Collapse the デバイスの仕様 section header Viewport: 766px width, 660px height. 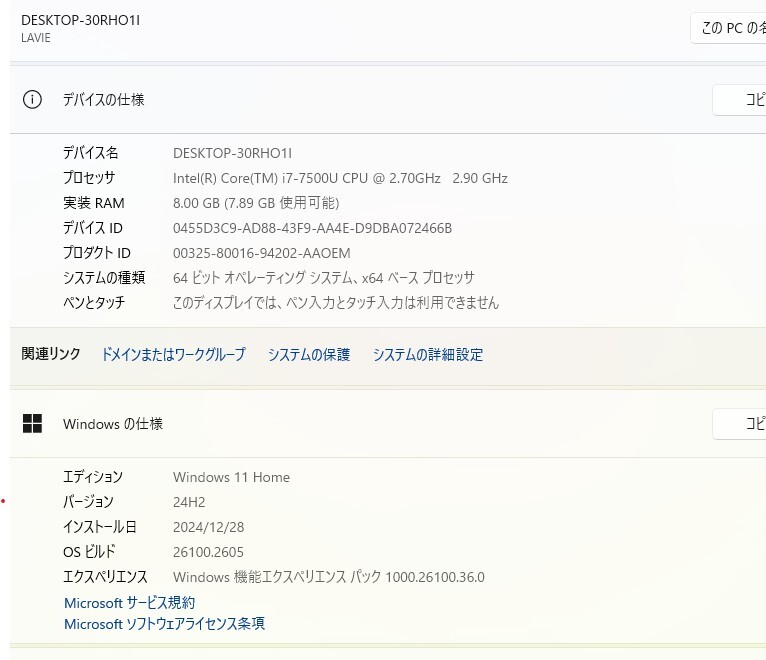(388, 100)
